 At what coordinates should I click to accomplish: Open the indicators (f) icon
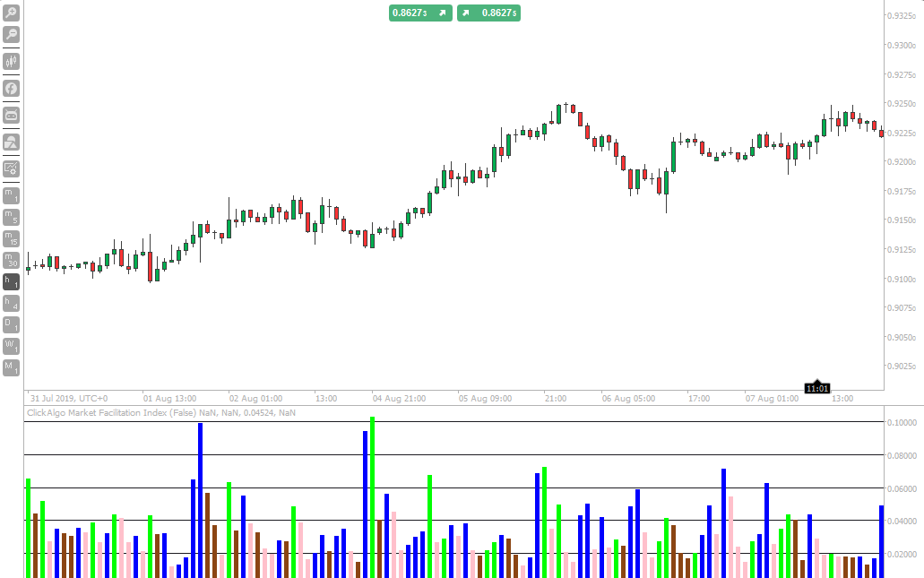point(11,90)
